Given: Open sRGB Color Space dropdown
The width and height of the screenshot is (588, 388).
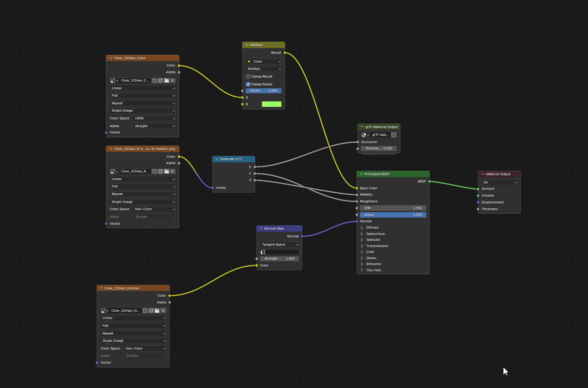Looking at the screenshot, I should [154, 118].
